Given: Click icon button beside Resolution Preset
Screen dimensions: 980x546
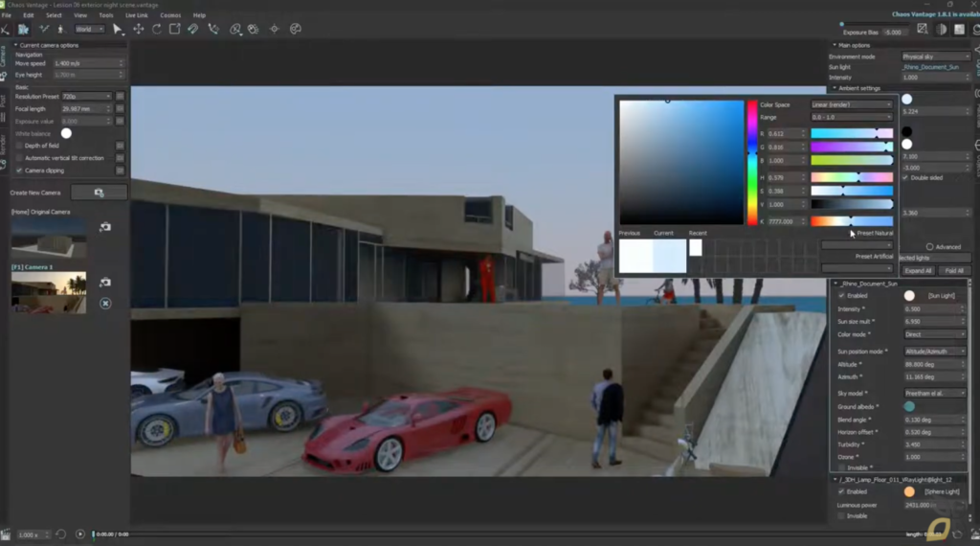Looking at the screenshot, I should (120, 97).
